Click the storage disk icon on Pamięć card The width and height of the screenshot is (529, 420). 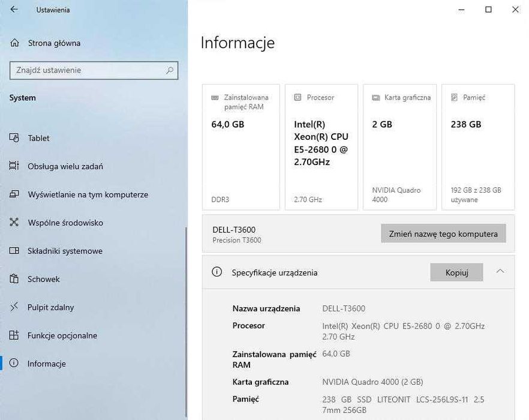(455, 98)
